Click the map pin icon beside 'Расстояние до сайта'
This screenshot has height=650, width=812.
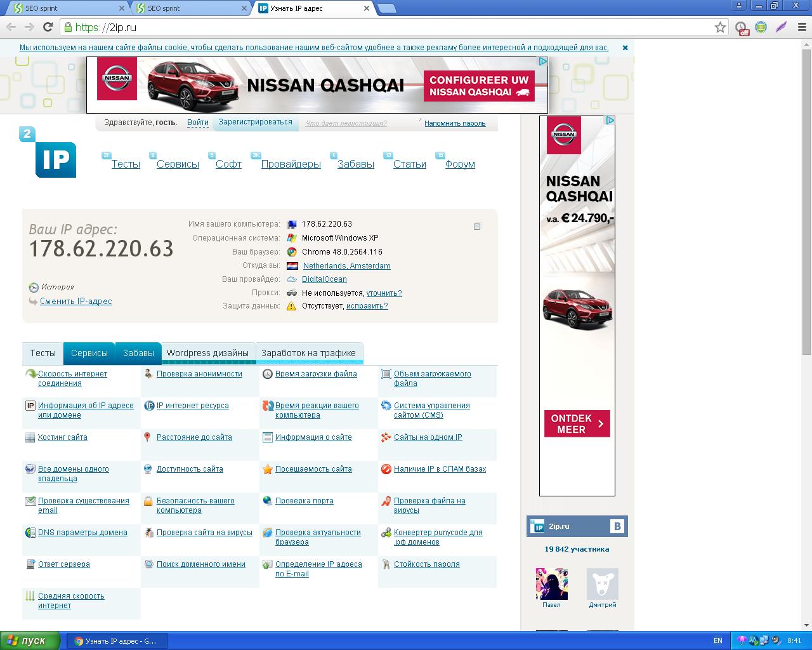[147, 437]
